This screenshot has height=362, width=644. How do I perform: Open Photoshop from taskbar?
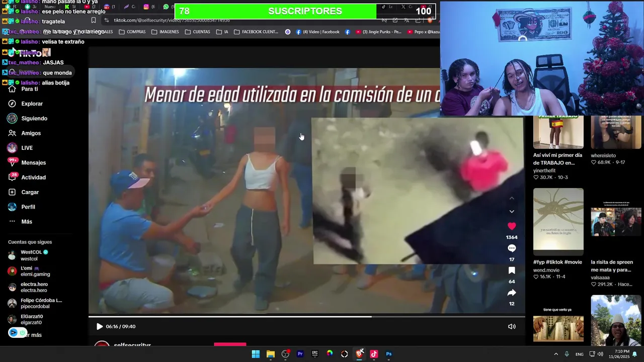click(x=389, y=354)
